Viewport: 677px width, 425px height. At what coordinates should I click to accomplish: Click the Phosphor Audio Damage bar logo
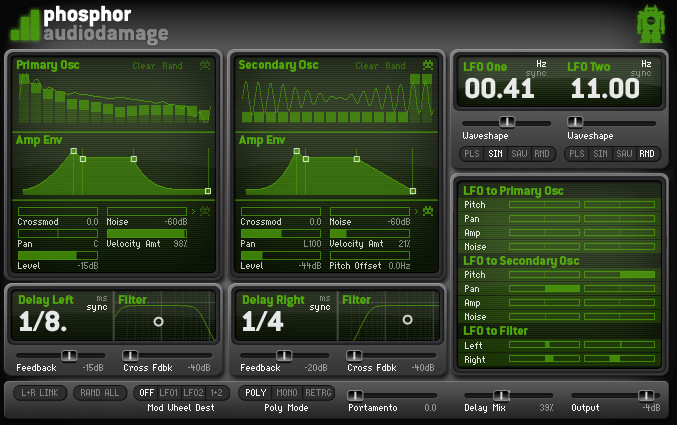[x=25, y=26]
